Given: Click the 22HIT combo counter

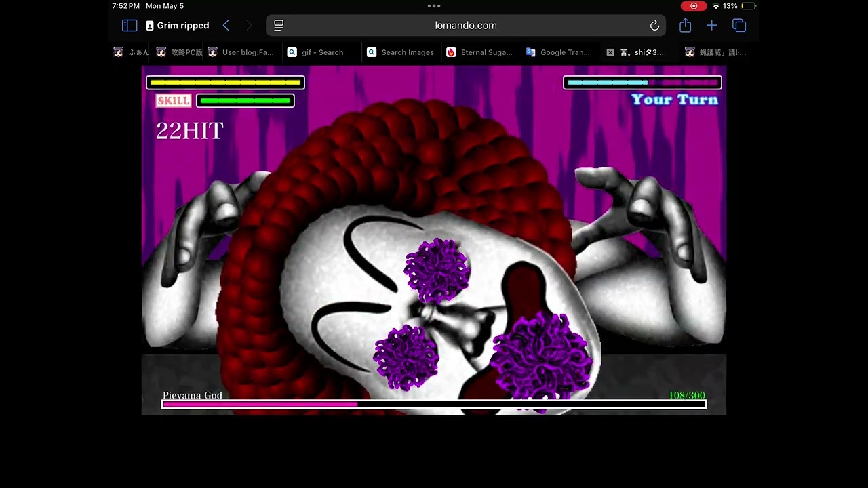Looking at the screenshot, I should tap(190, 131).
